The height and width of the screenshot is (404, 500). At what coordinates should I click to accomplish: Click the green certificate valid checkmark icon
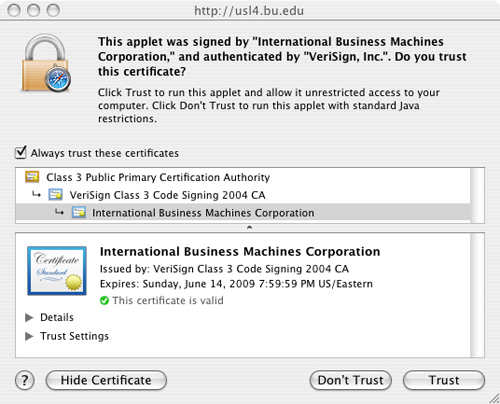(x=104, y=301)
